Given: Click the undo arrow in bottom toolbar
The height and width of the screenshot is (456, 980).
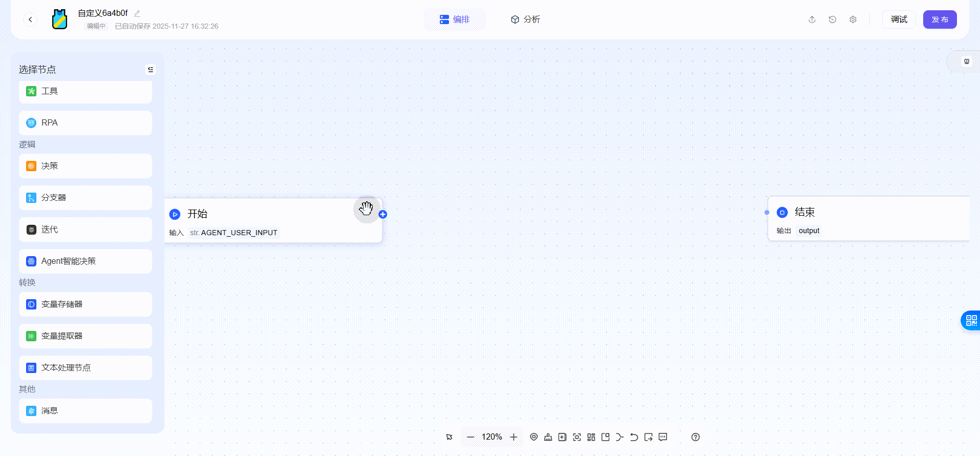Looking at the screenshot, I should pos(634,437).
